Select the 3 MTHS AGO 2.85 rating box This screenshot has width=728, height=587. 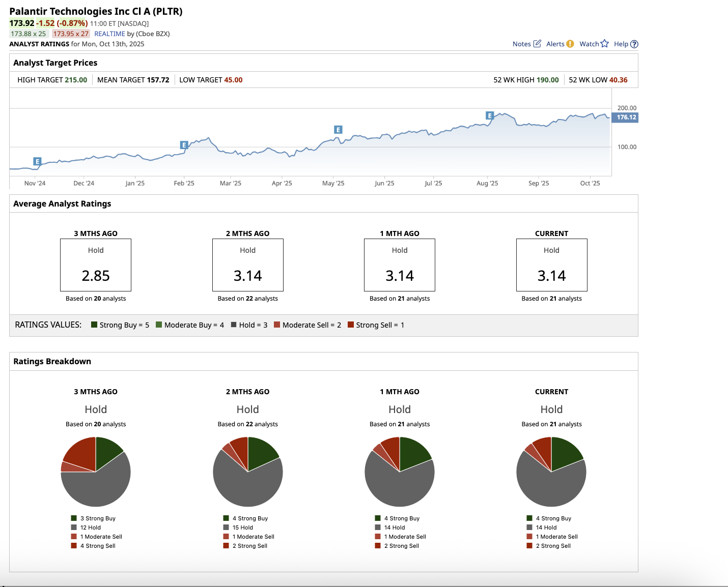pyautogui.click(x=96, y=265)
